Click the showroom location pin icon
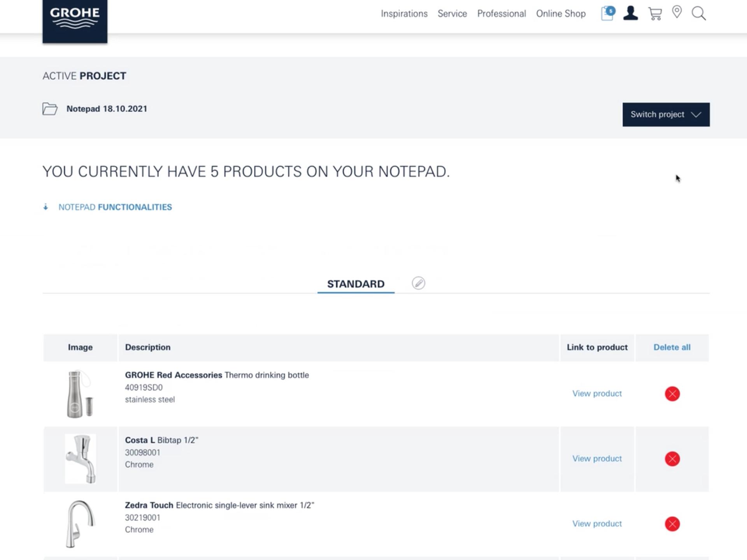 [x=677, y=12]
